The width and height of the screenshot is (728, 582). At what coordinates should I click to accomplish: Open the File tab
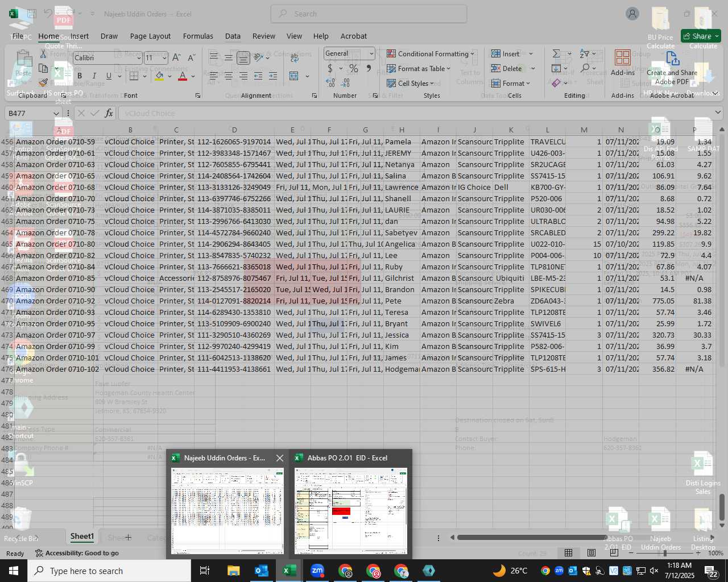[18, 36]
